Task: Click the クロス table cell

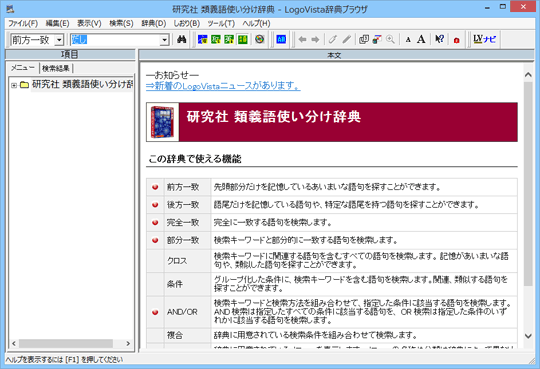Action: coord(187,261)
